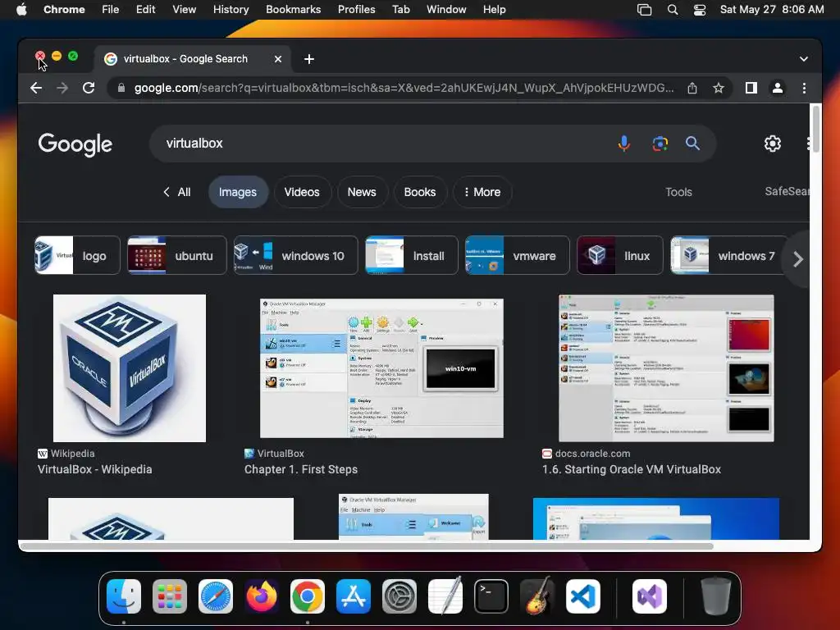The image size is (840, 630).
Task: Open Visual Studio Code from the Dock
Action: [583, 596]
